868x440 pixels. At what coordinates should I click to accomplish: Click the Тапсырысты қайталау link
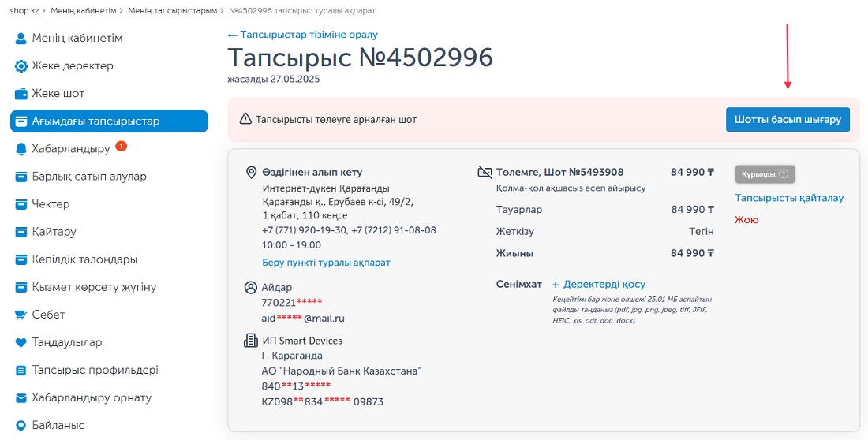pyautogui.click(x=789, y=198)
